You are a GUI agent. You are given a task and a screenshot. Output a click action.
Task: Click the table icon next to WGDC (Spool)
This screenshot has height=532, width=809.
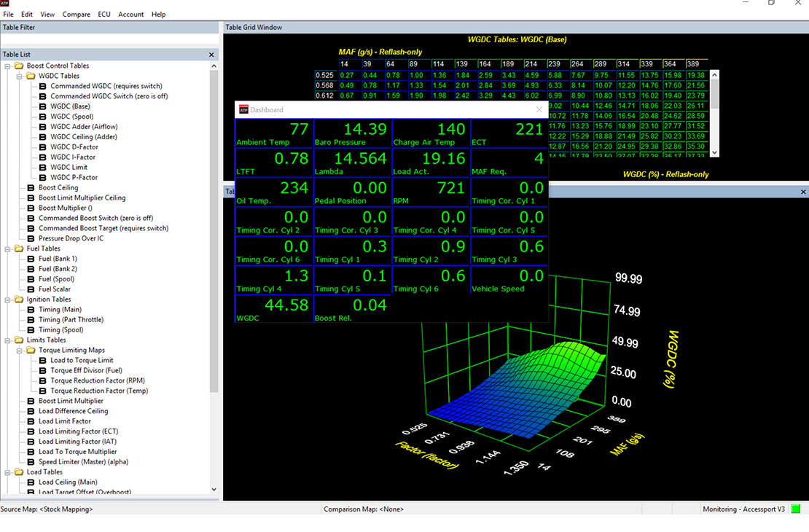click(43, 117)
